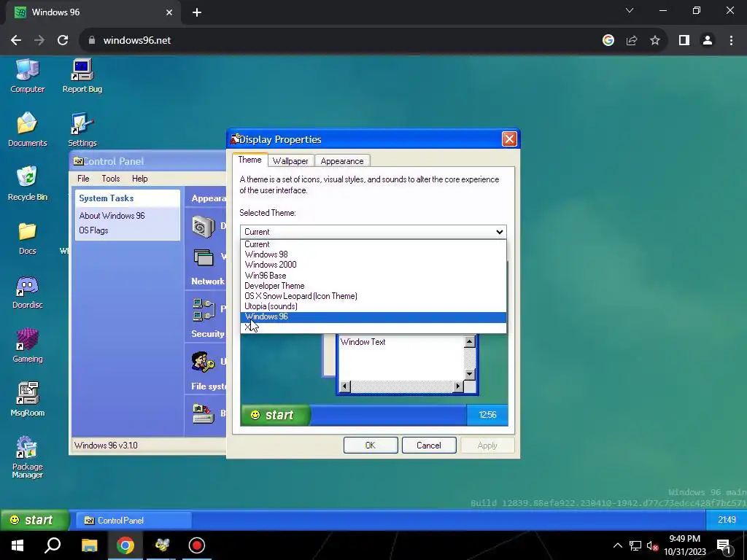Select the Theme tab
Screen dimensions: 747x560
tap(249, 160)
